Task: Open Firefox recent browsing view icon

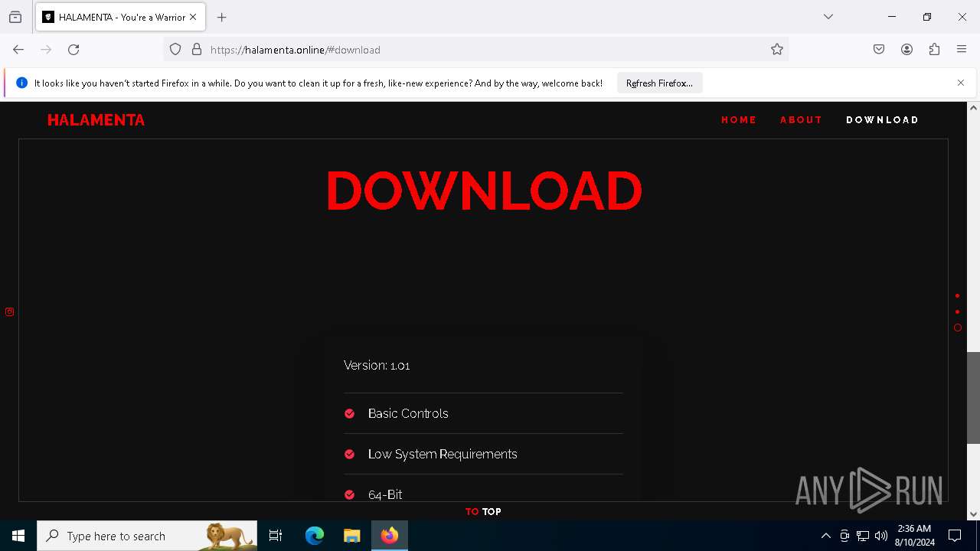Action: pos(15,17)
